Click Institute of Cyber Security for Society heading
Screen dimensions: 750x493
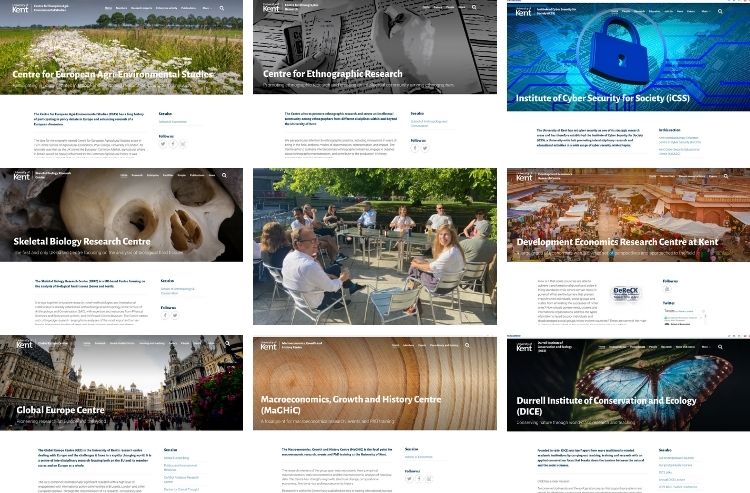(603, 98)
